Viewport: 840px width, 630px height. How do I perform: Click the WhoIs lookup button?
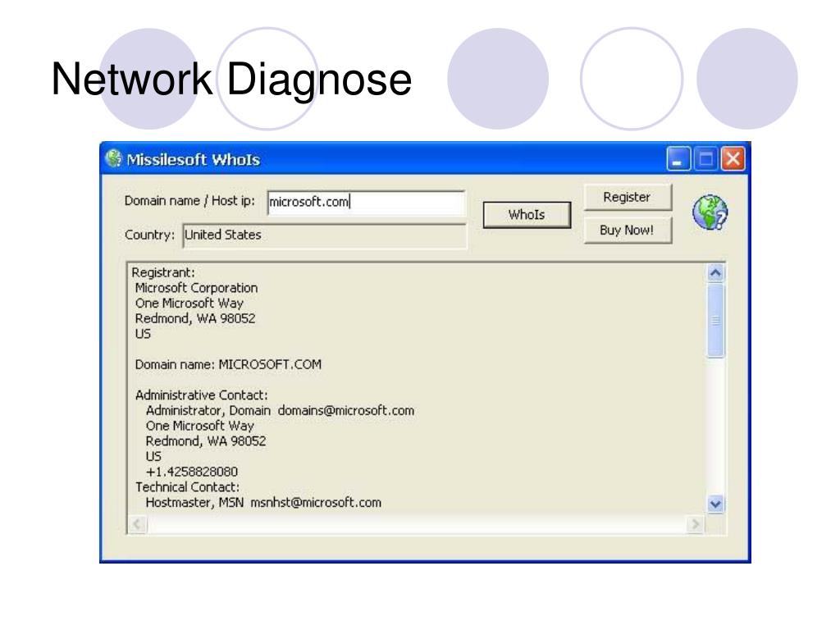click(x=527, y=215)
